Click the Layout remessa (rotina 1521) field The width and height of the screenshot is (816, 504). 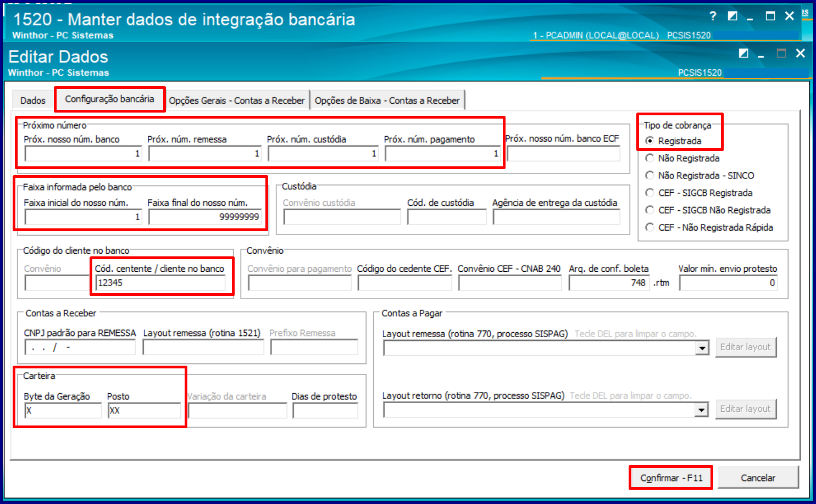click(203, 348)
